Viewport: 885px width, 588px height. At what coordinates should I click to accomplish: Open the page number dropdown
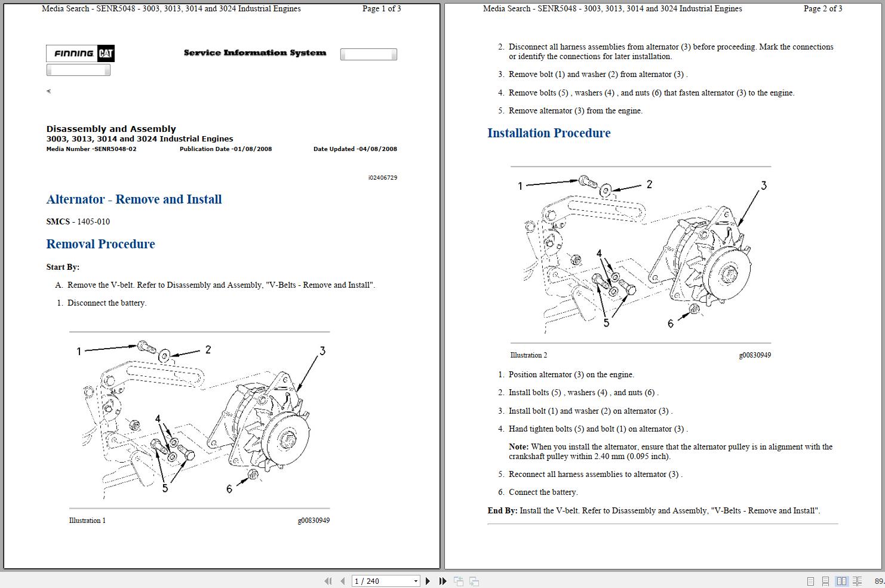click(415, 580)
